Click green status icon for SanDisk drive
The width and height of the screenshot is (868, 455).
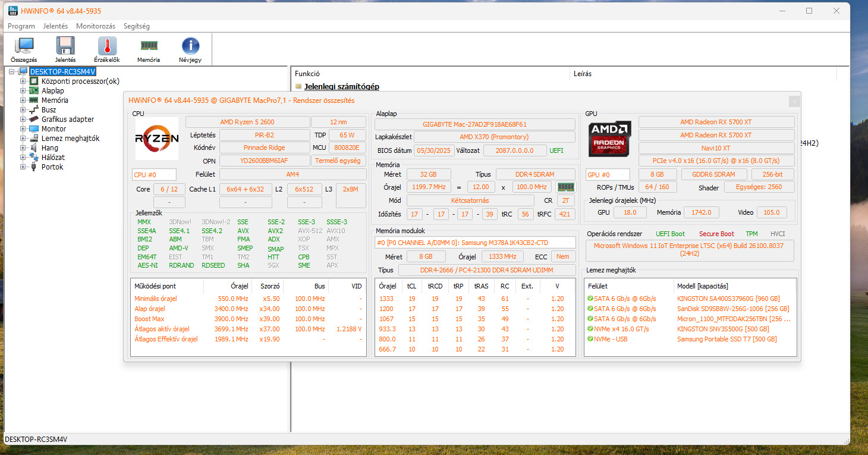(590, 309)
